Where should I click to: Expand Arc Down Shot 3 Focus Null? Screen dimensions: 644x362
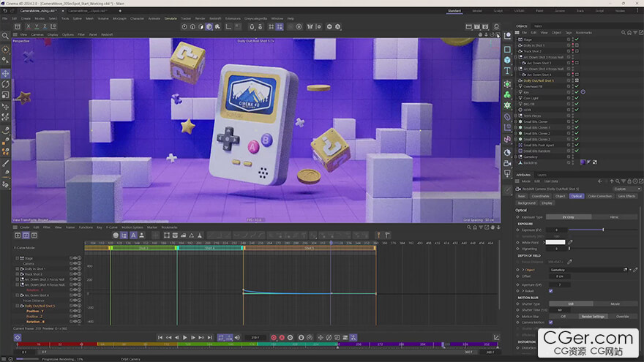(x=516, y=57)
